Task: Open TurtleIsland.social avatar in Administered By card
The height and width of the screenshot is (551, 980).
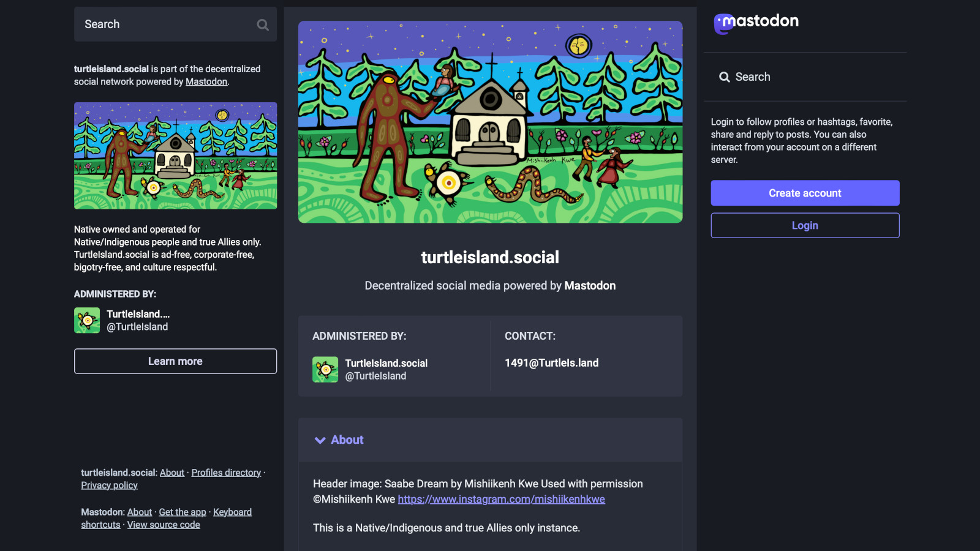Action: tap(325, 370)
